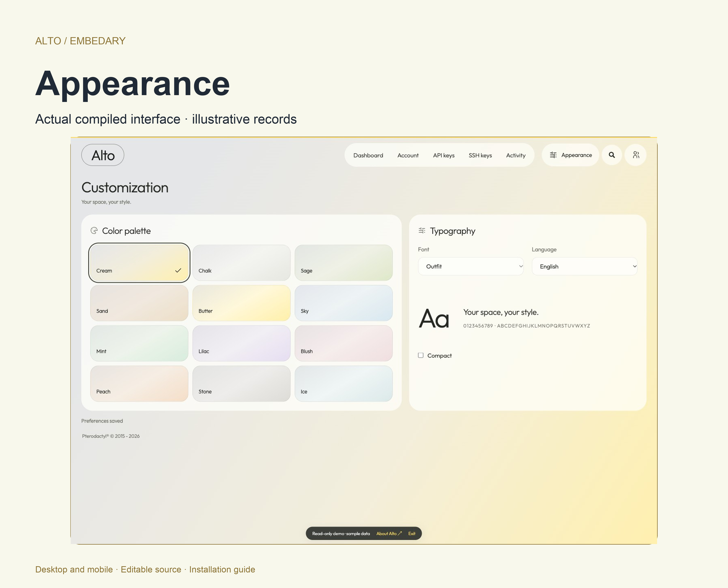Click the Appearance sliders icon in navbar

click(x=553, y=155)
